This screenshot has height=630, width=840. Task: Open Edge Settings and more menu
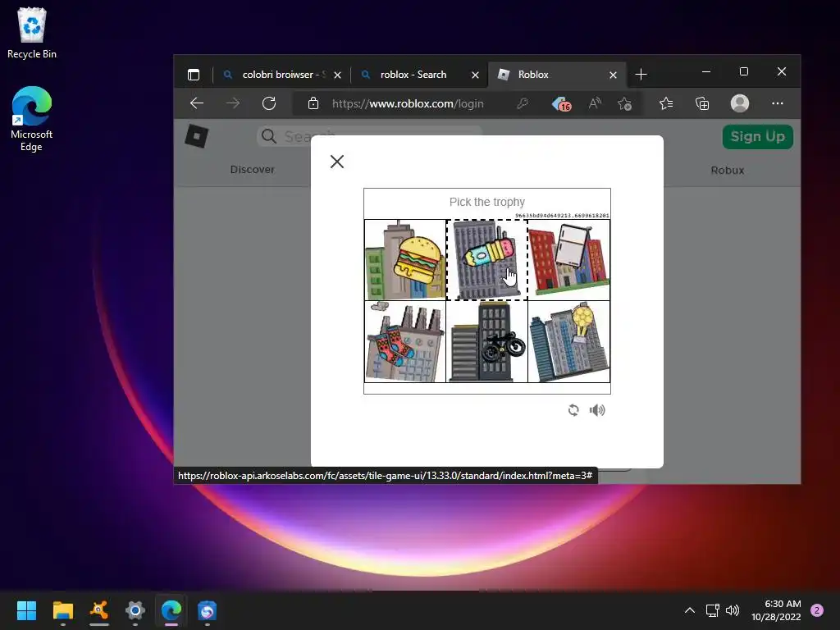click(778, 103)
